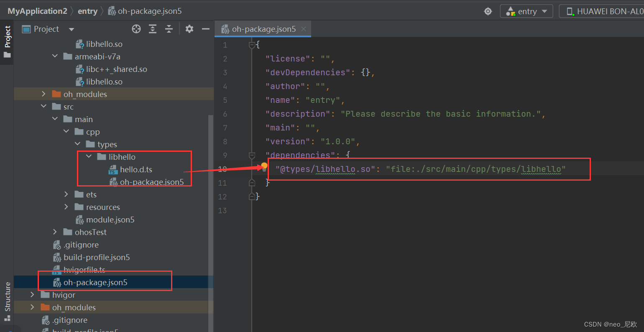This screenshot has width=644, height=332.
Task: Open the HUAWEI BON-AL00 device selector
Action: pyautogui.click(x=602, y=11)
